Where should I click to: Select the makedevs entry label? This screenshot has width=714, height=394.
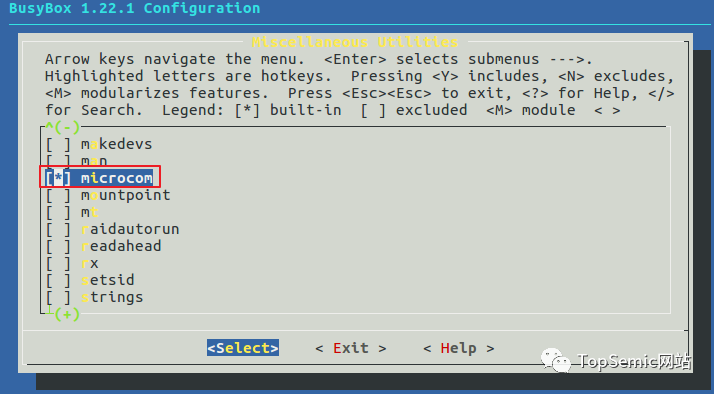click(117, 144)
